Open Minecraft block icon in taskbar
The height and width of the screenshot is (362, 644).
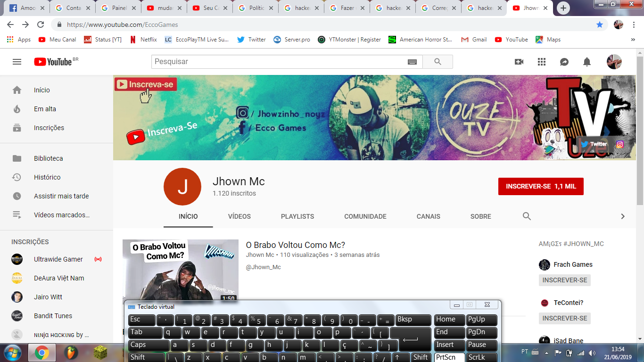[99, 353]
